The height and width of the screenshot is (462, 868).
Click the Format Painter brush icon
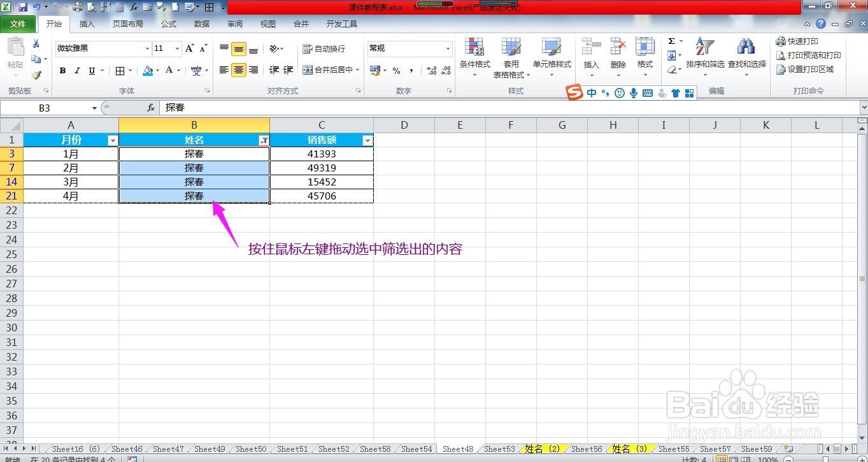pos(36,75)
